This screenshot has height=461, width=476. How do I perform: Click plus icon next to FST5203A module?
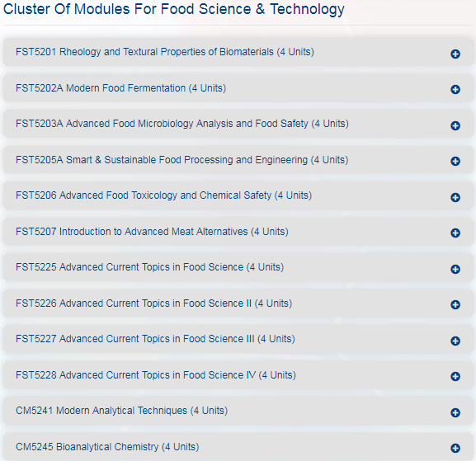pyautogui.click(x=455, y=125)
